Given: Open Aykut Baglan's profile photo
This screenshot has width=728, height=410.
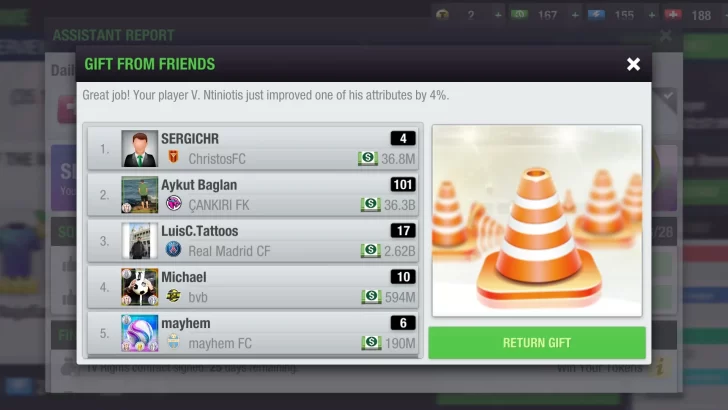Looking at the screenshot, I should pos(139,195).
